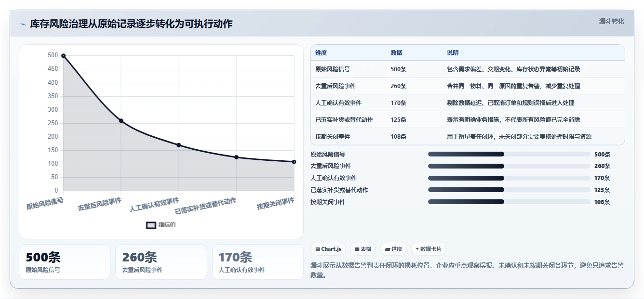Click the 108条 value beside progress bar

(x=602, y=202)
